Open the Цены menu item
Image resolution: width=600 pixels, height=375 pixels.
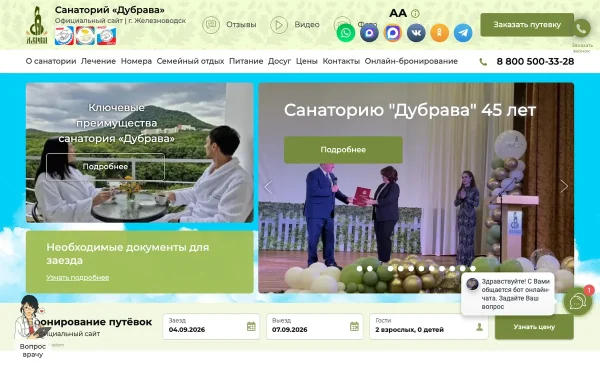point(307,61)
